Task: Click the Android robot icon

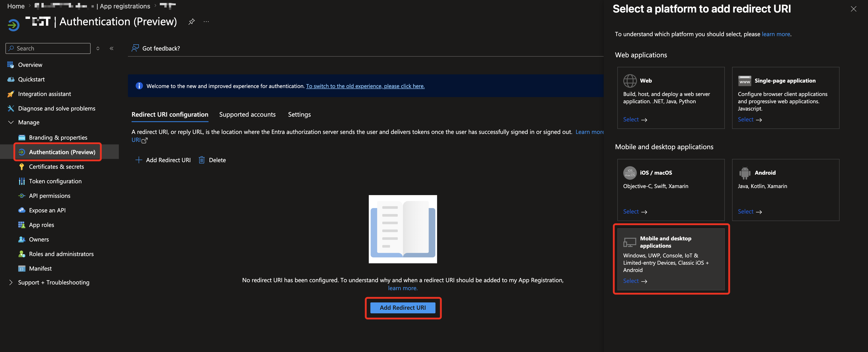Action: click(745, 173)
